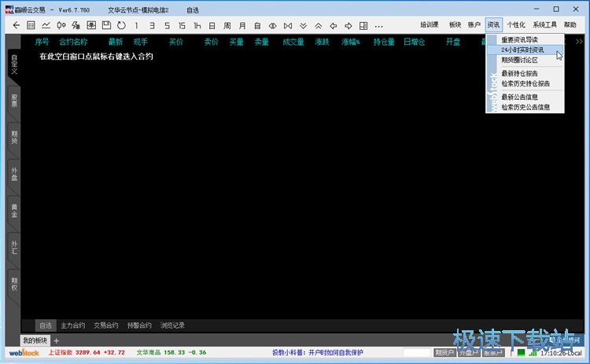Viewport: 590px width, 364px height.
Task: Click the lightning order icon
Action: pyautogui.click(x=76, y=26)
